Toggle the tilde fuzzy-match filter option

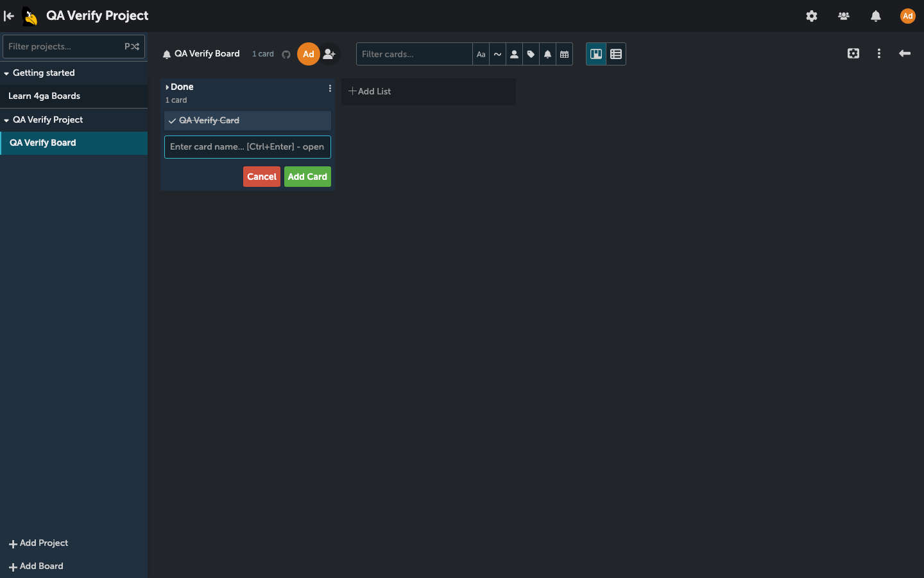coord(497,55)
